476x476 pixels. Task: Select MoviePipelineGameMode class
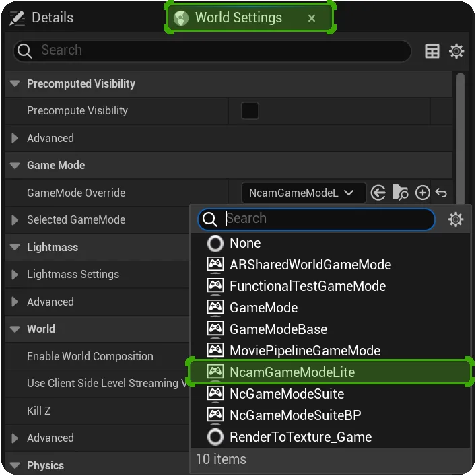tap(331, 351)
